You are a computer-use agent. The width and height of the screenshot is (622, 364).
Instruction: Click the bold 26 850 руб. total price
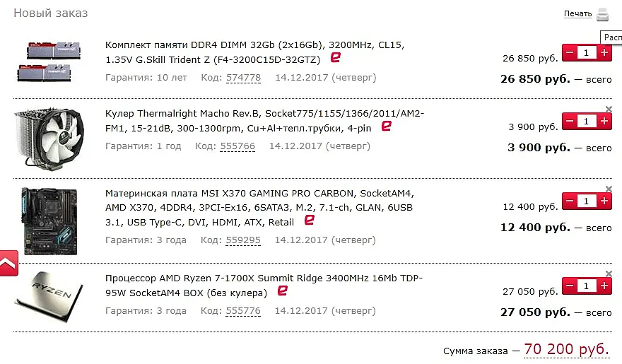[535, 79]
